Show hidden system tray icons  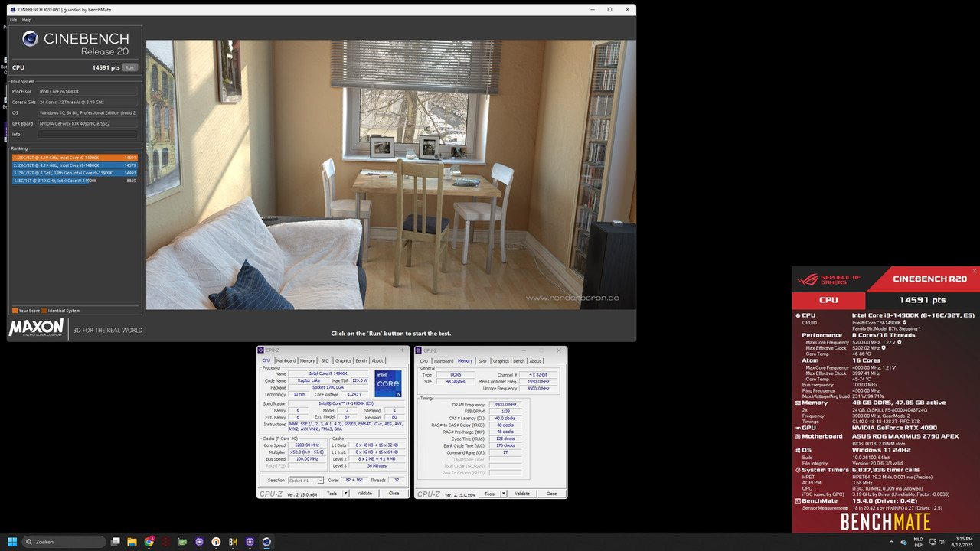pyautogui.click(x=892, y=542)
